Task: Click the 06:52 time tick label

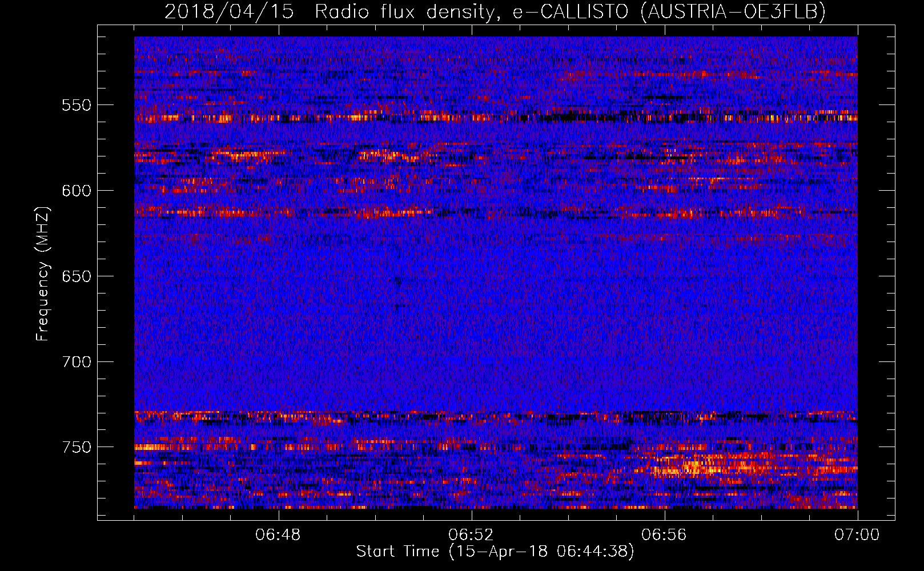Action: click(471, 535)
